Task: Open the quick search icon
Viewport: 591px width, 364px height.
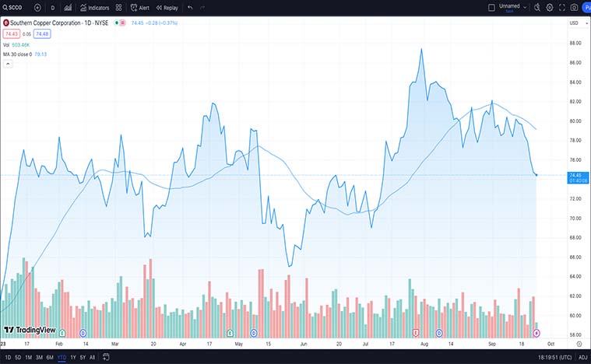Action: click(537, 8)
